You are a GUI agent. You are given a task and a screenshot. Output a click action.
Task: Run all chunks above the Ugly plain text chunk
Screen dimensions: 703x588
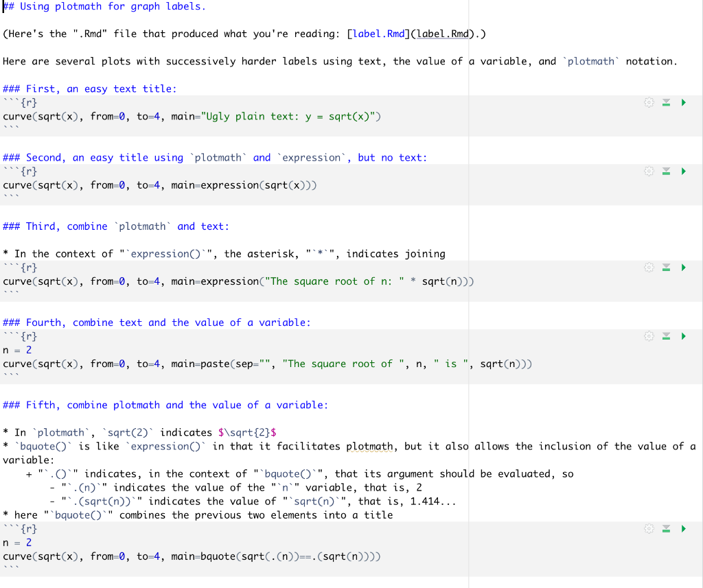[x=666, y=103]
